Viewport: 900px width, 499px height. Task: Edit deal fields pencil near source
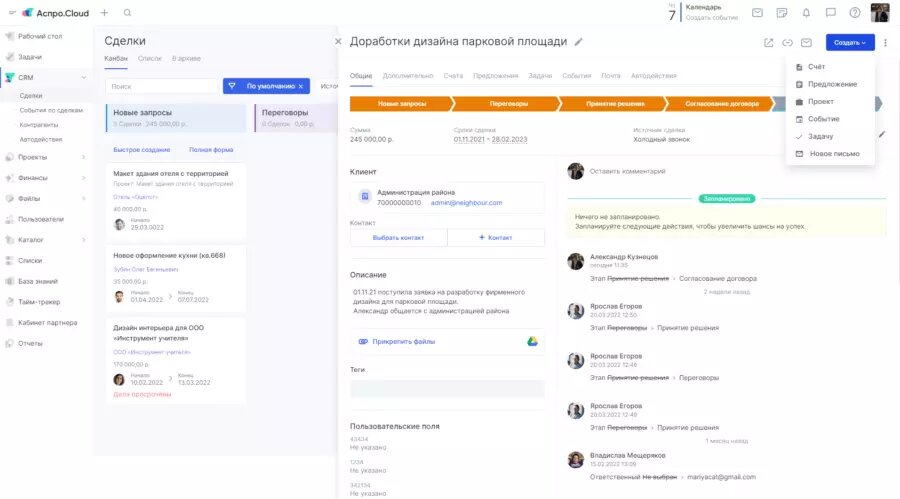pyautogui.click(x=882, y=134)
